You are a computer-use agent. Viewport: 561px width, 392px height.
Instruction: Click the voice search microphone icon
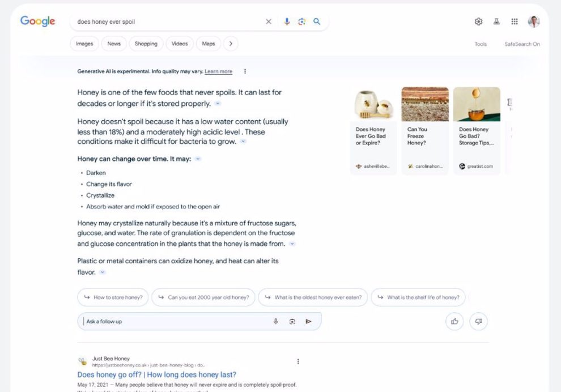pos(287,22)
